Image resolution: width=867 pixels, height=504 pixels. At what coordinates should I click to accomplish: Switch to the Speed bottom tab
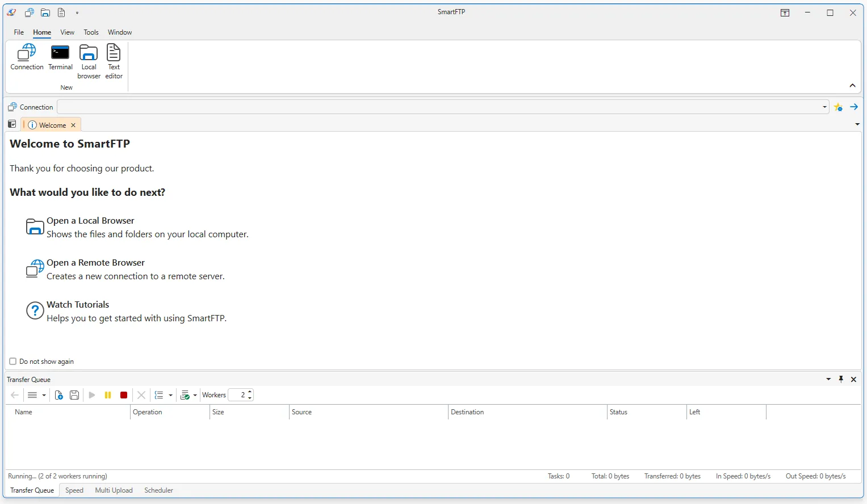coord(74,490)
